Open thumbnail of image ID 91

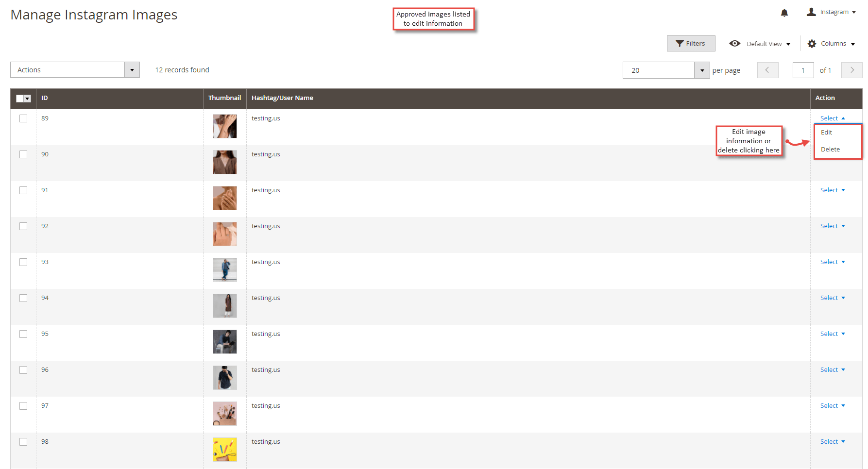pyautogui.click(x=225, y=198)
